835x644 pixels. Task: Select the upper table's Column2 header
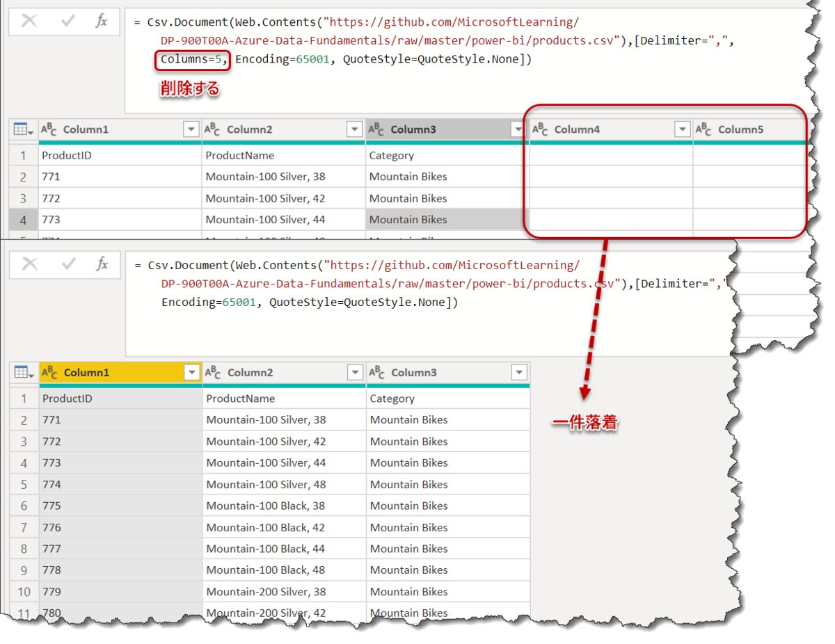[283, 129]
